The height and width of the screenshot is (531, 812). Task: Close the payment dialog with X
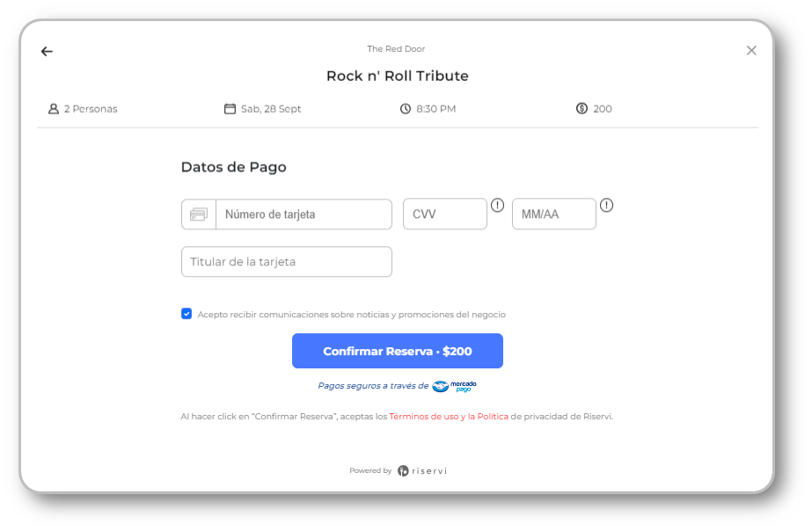(x=751, y=50)
